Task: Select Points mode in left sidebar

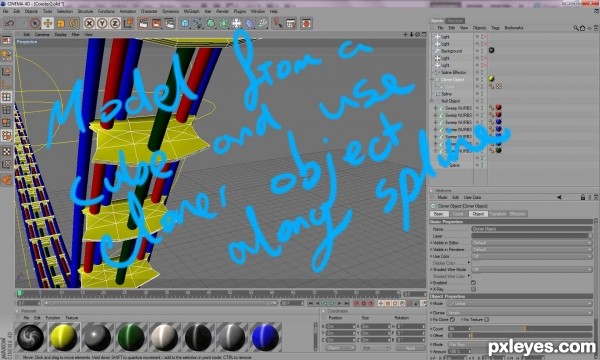Action: click(7, 97)
